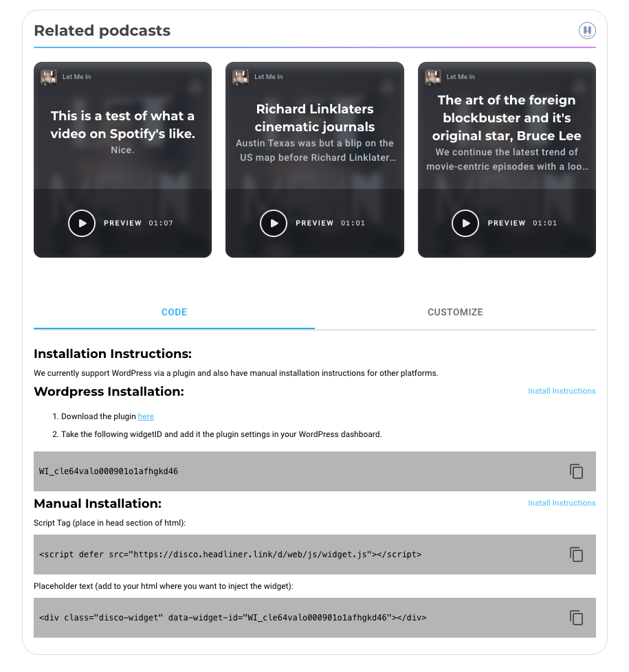The width and height of the screenshot is (629, 672).
Task: Open the Richard Linklaters cinematic journals title
Action: [x=315, y=118]
